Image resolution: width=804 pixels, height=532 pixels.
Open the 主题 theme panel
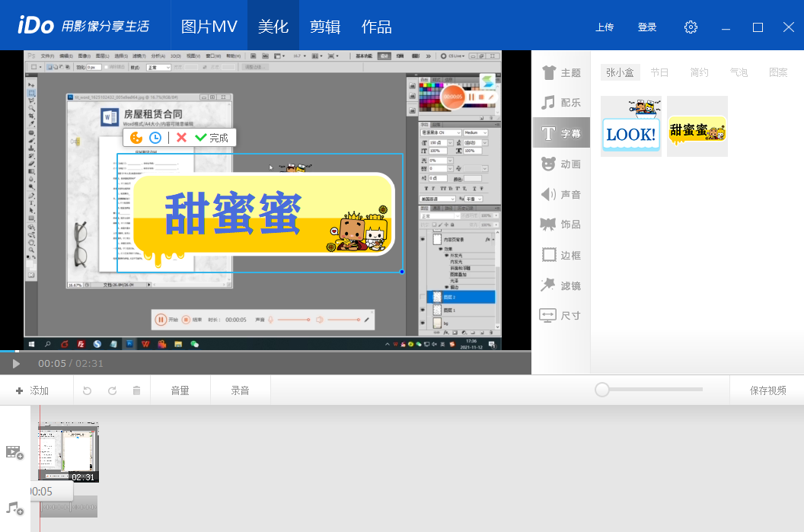point(561,73)
